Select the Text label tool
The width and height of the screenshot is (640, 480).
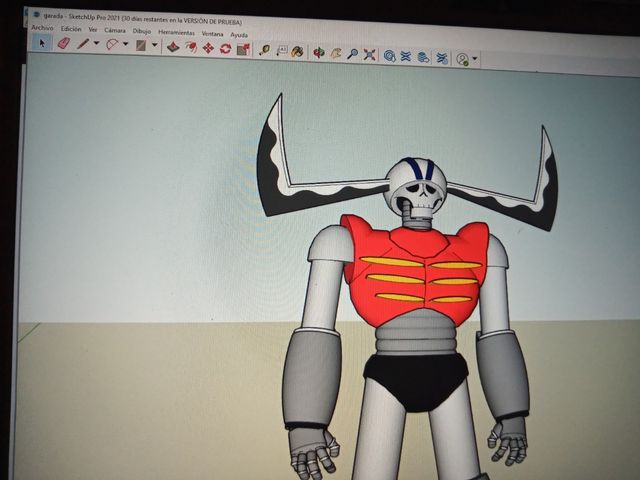(282, 51)
